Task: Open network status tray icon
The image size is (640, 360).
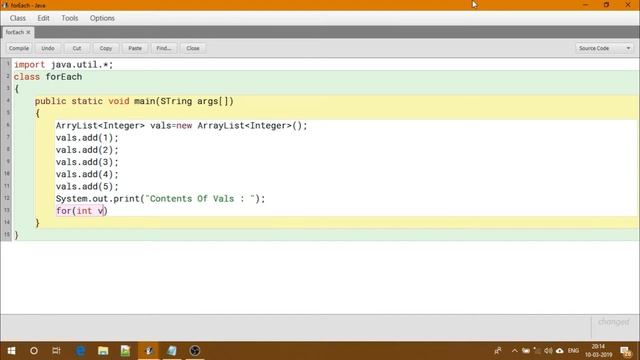Action: [537, 351]
